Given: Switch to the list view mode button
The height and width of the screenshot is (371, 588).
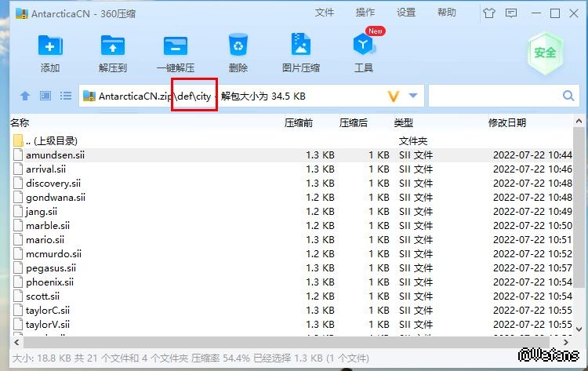Looking at the screenshot, I should pos(66,96).
